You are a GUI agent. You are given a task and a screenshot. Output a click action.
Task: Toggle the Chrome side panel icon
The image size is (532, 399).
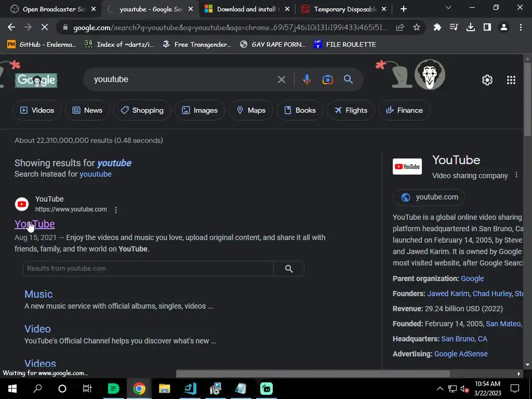(x=487, y=27)
